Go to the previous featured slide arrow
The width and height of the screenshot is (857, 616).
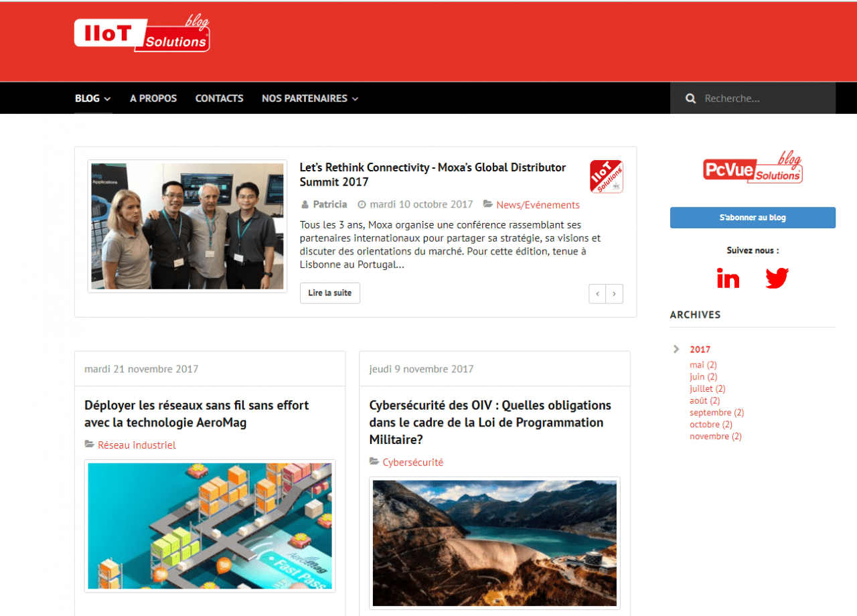pos(597,293)
